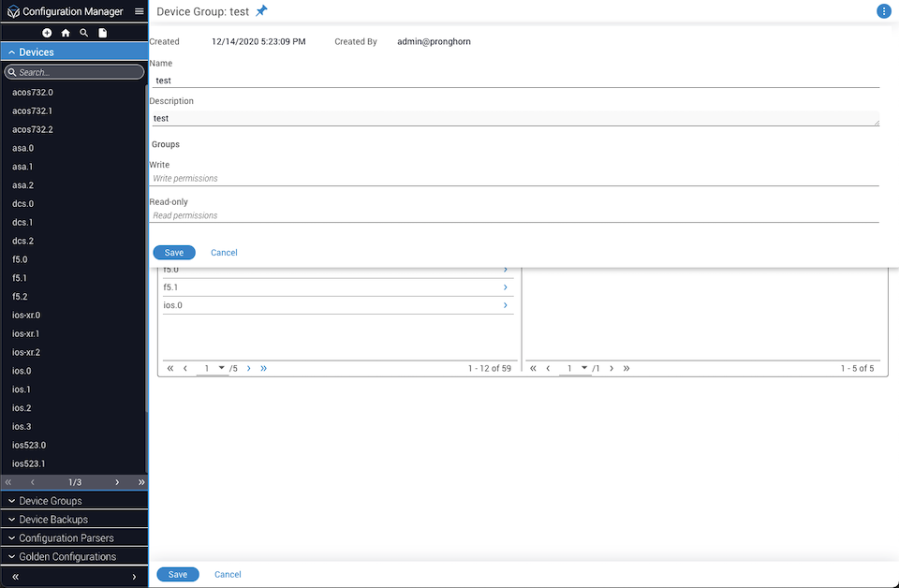The width and height of the screenshot is (899, 588).
Task: Open search using the magnifier toolbar icon
Action: coord(84,33)
